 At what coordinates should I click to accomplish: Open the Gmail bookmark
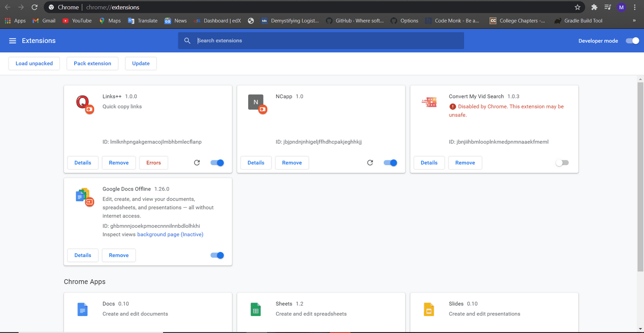44,21
